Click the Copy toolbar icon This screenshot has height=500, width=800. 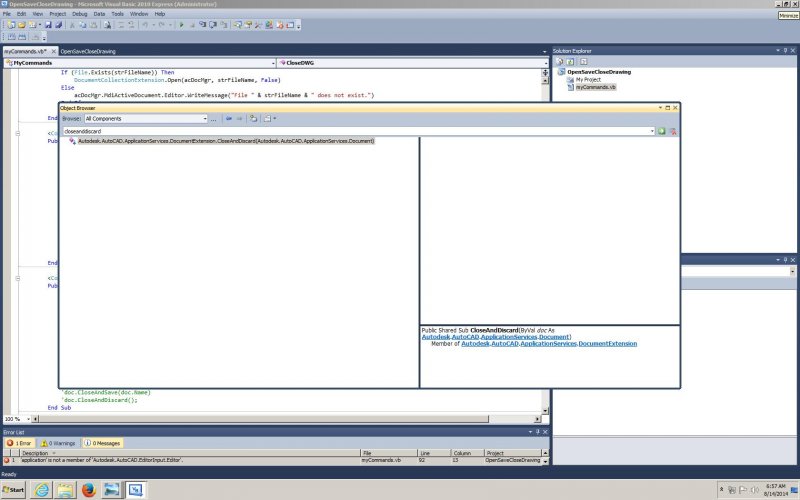(x=83, y=24)
